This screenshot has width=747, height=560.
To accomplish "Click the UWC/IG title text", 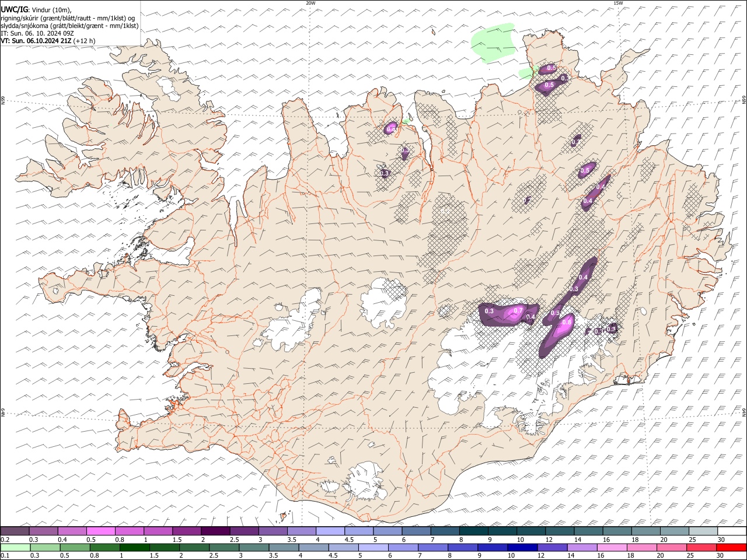I will 15,9.
